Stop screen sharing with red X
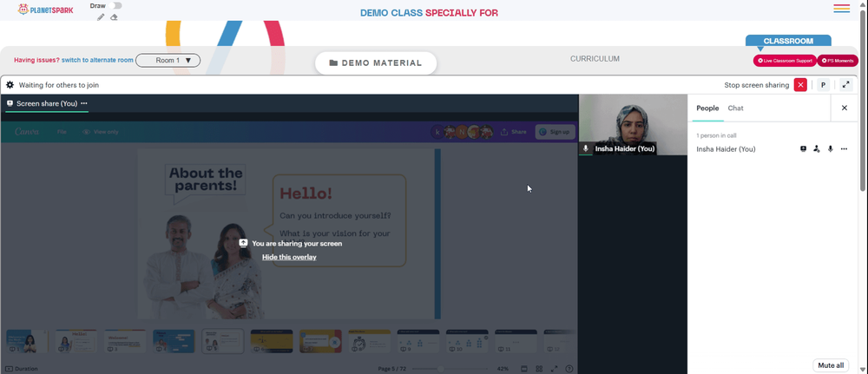Screen dimensions: 868x374 point(800,85)
